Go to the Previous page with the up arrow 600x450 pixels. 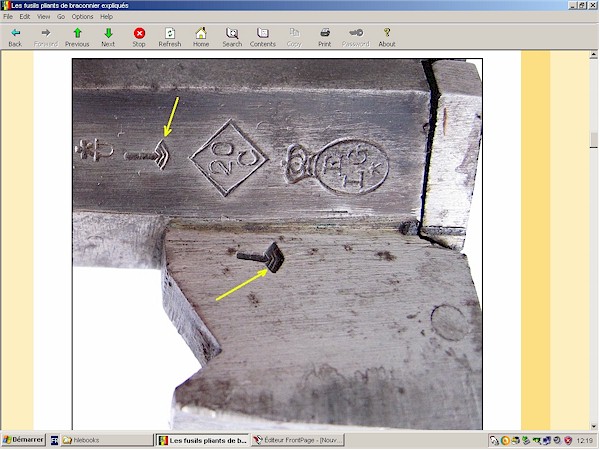coord(77,33)
